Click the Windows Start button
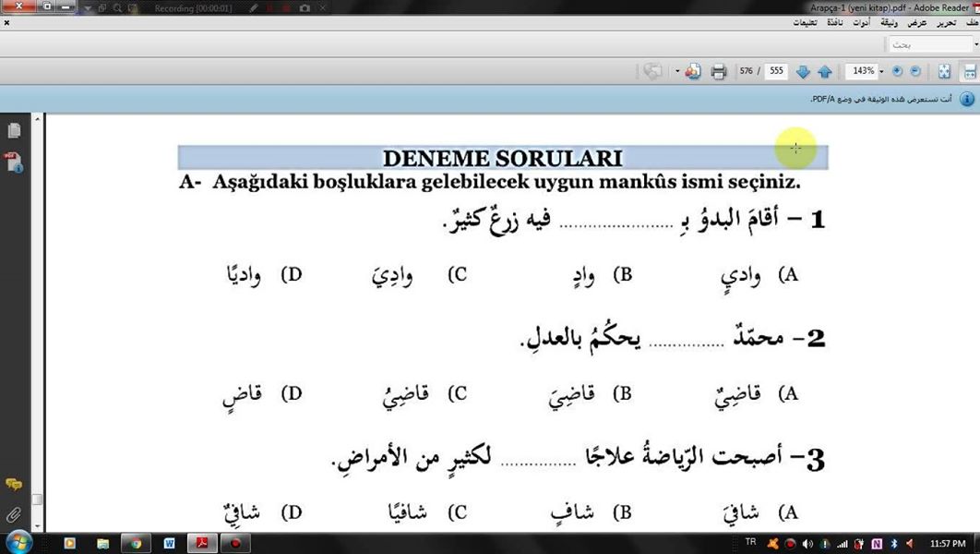980x554 pixels. 18,542
